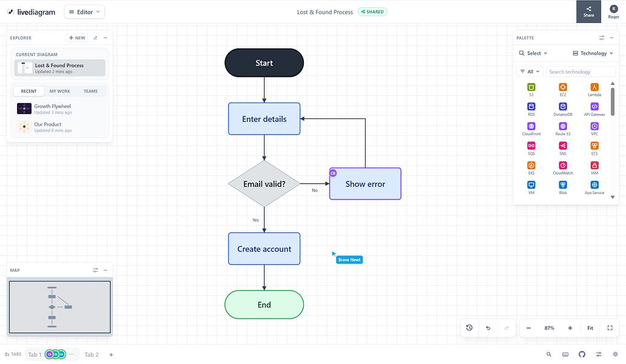The width and height of the screenshot is (626, 364).
Task: Click the Shared status badge
Action: point(372,12)
